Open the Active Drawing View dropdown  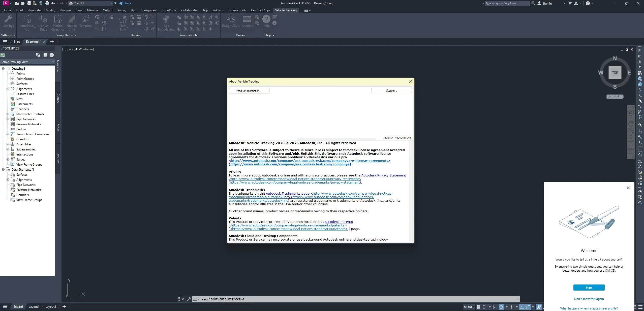[x=53, y=62]
